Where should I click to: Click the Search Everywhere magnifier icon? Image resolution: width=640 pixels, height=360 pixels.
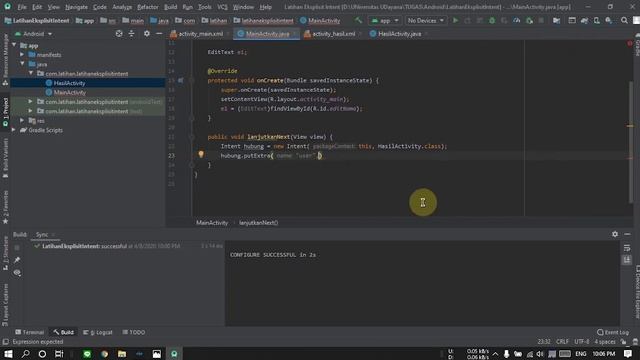624,20
